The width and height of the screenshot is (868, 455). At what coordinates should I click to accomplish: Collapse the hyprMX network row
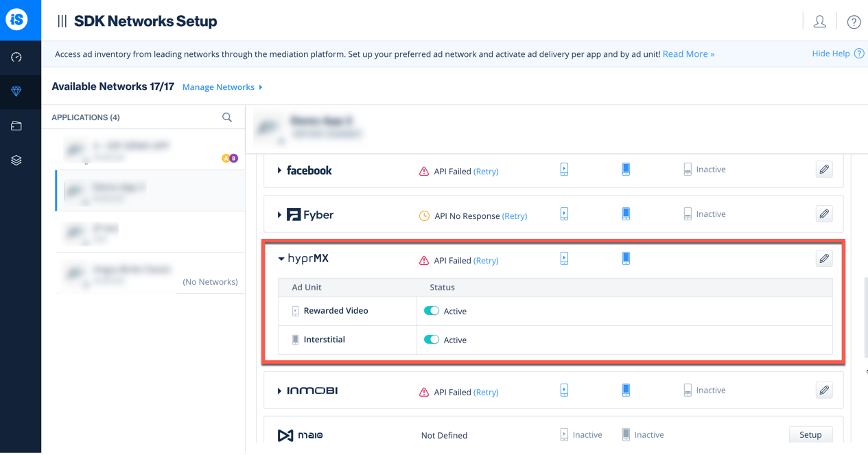point(281,259)
